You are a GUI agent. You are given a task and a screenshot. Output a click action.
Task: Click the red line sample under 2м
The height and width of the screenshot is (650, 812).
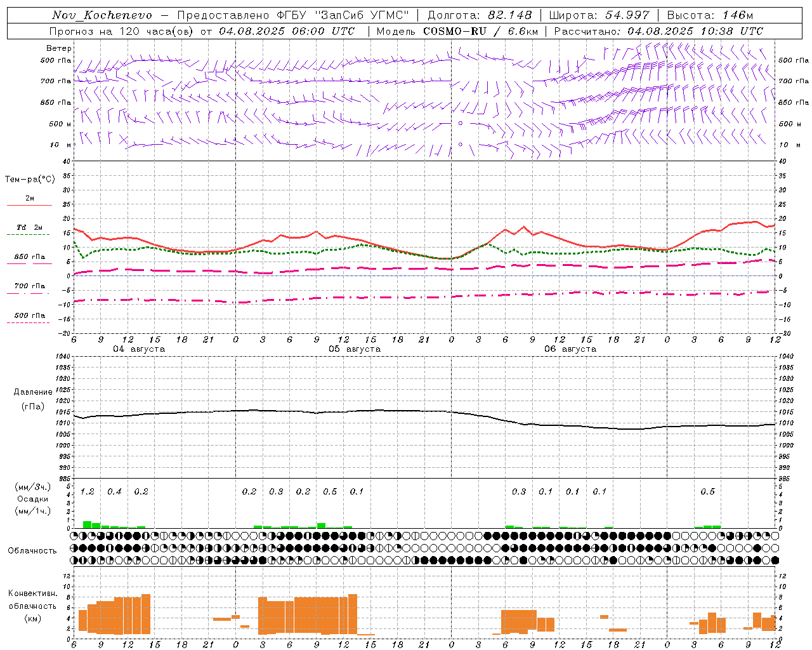29,206
